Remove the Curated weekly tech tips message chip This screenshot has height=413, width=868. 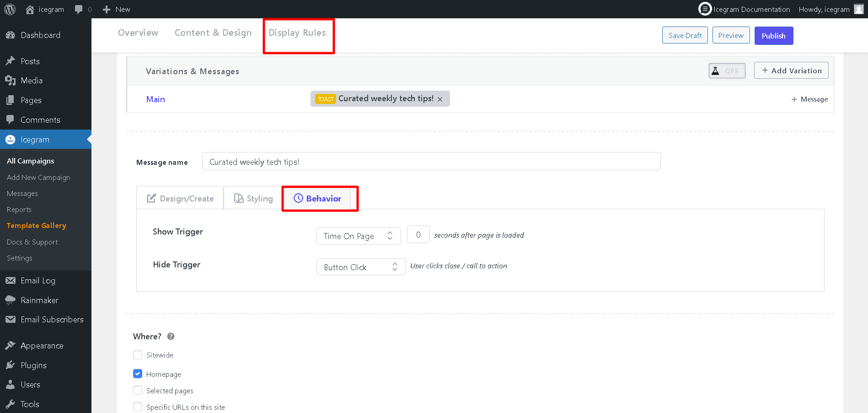coord(440,99)
